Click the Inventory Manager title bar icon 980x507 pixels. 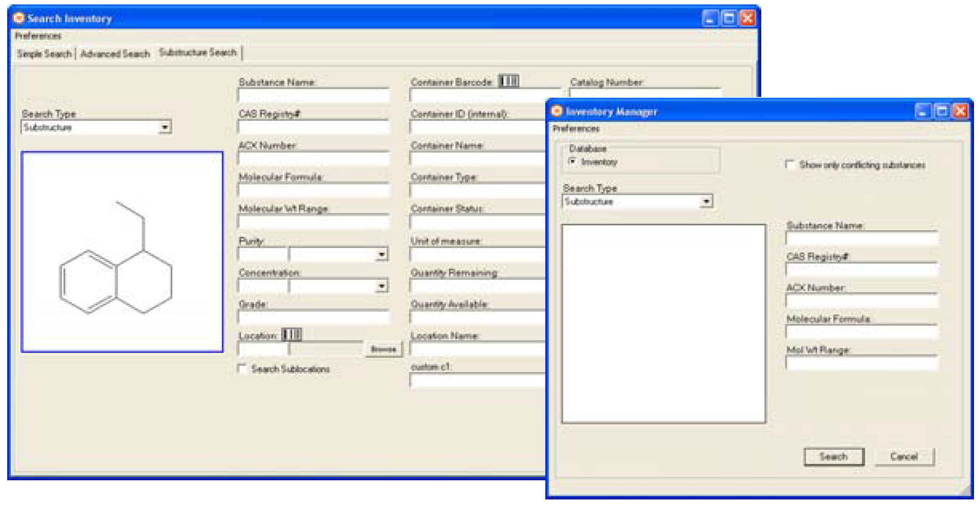[x=556, y=111]
